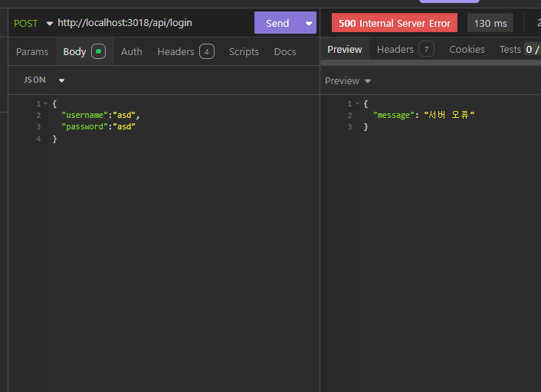541x392 pixels.
Task: Open the Send options dropdown arrow
Action: (309, 23)
